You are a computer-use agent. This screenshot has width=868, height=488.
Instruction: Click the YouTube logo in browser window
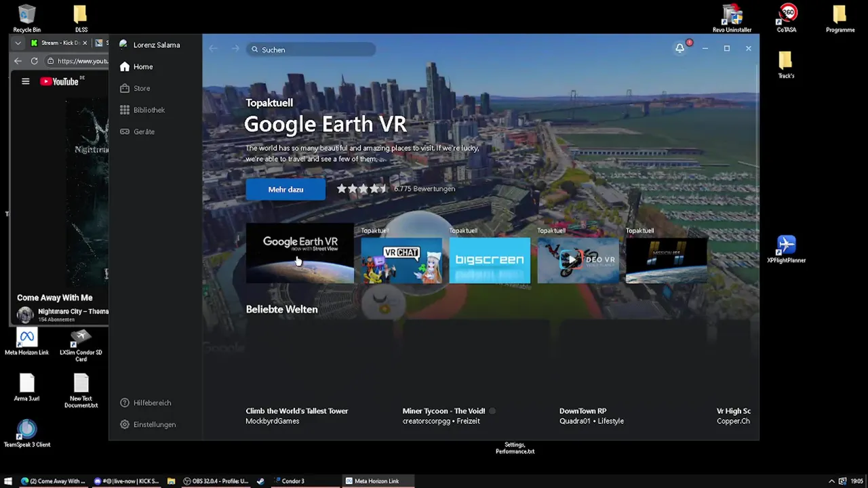click(x=61, y=81)
